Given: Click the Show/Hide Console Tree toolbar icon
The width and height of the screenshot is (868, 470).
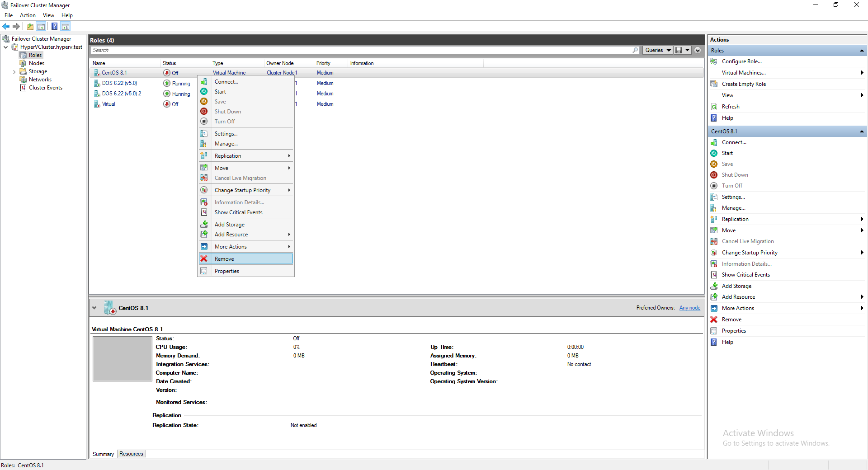Looking at the screenshot, I should pos(41,26).
